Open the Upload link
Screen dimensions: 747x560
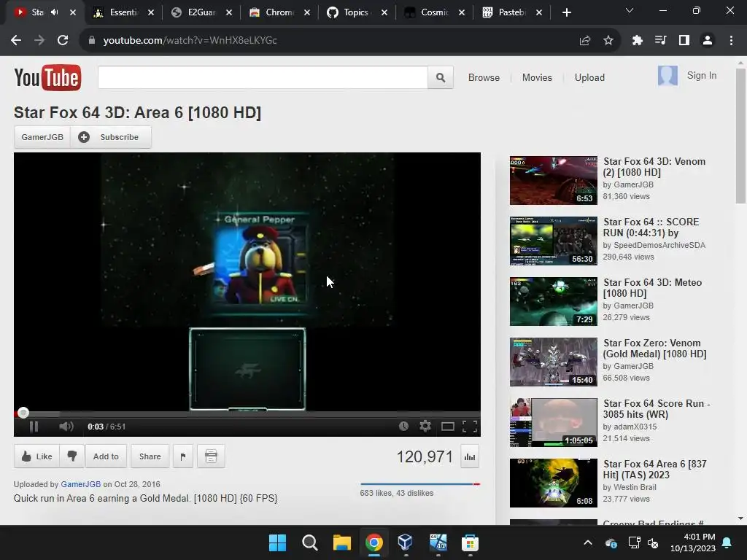point(589,77)
